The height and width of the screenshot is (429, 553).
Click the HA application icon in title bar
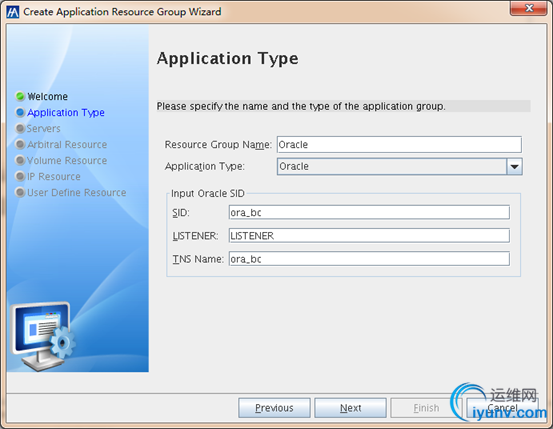click(x=13, y=12)
